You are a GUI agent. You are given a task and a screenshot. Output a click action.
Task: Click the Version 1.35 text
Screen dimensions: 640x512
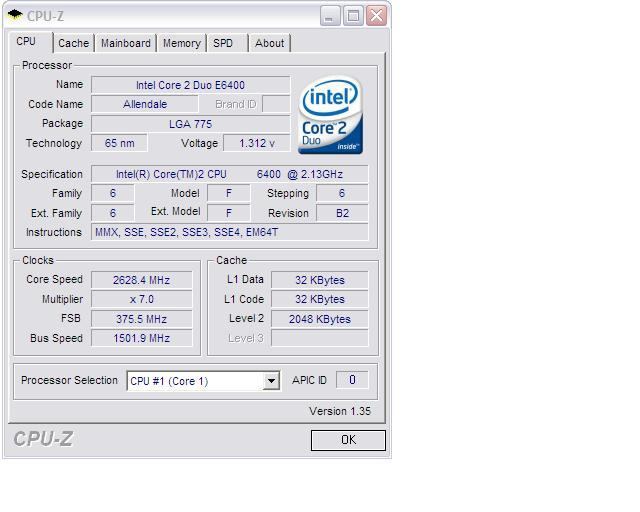click(340, 411)
